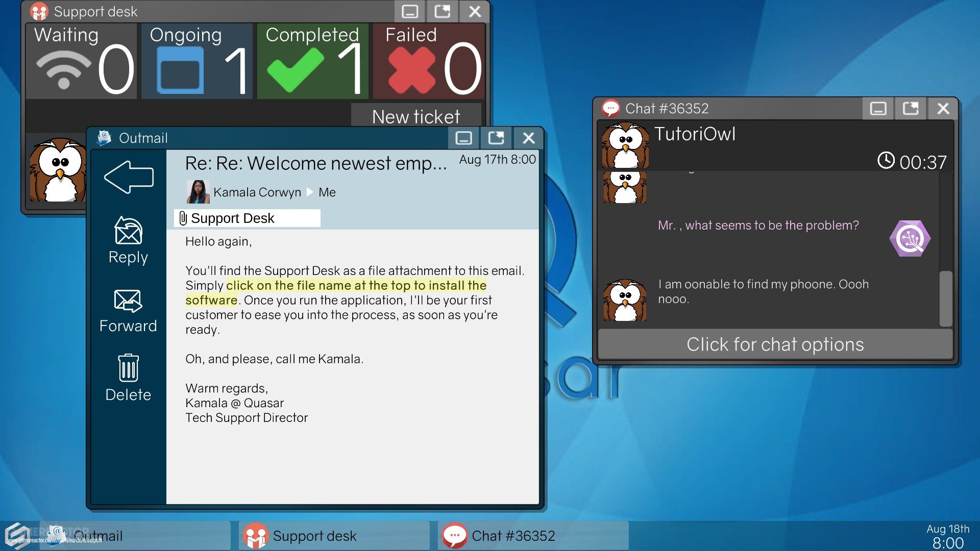Pop out the Support desk window
Viewport: 980px width, 551px height.
pyautogui.click(x=442, y=11)
